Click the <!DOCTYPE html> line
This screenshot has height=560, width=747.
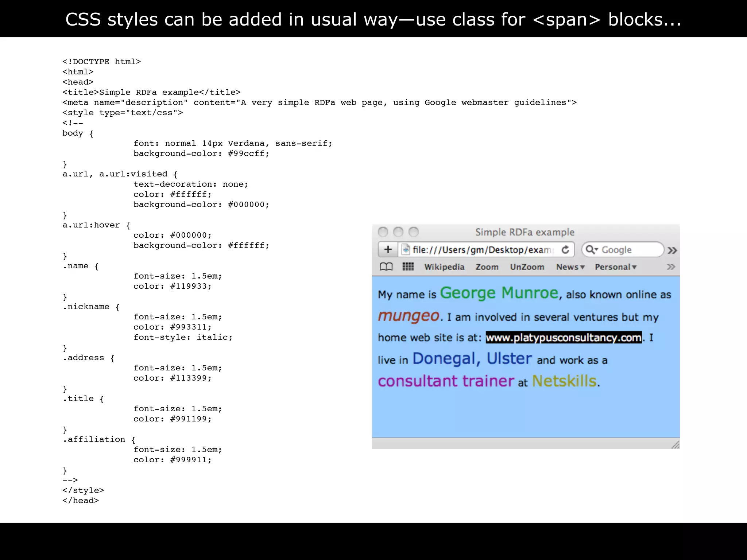pyautogui.click(x=102, y=62)
